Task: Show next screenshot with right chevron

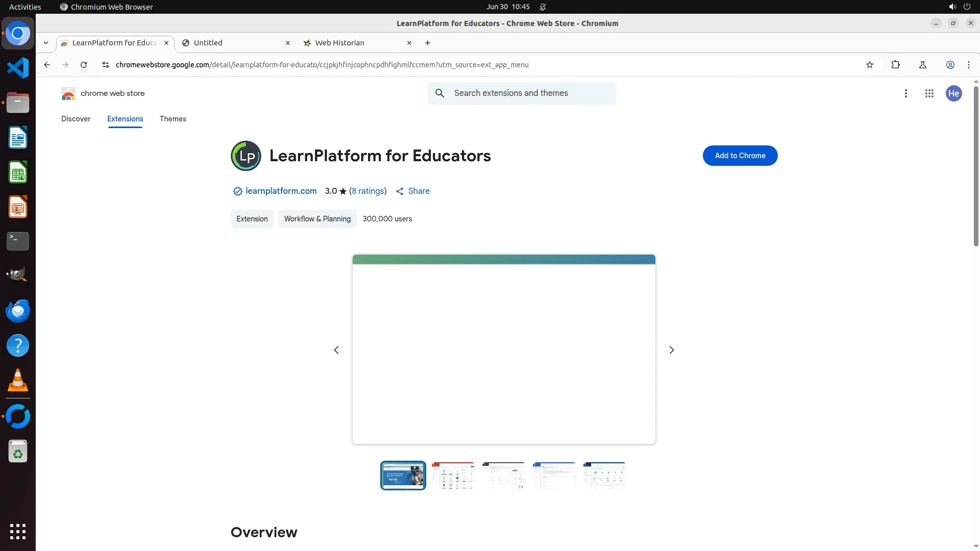Action: coord(671,350)
